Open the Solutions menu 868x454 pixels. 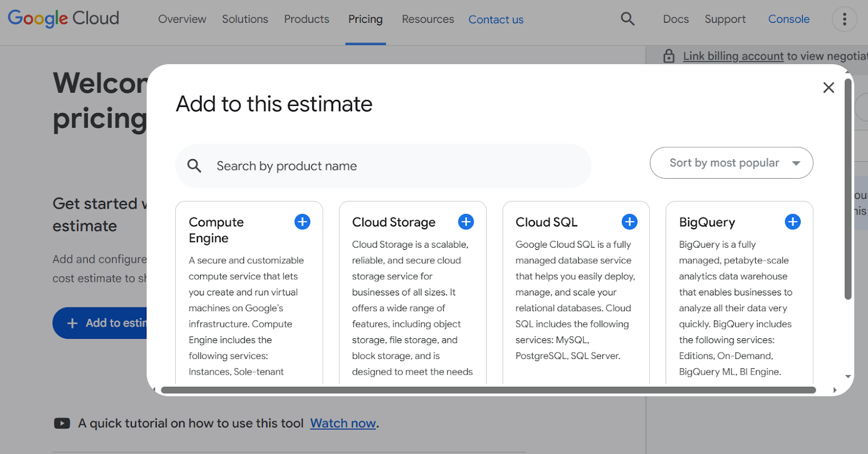(245, 19)
